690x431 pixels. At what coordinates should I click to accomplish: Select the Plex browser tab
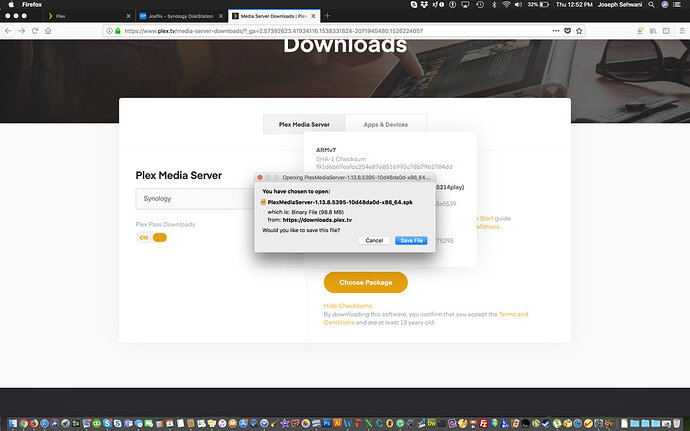[88, 16]
